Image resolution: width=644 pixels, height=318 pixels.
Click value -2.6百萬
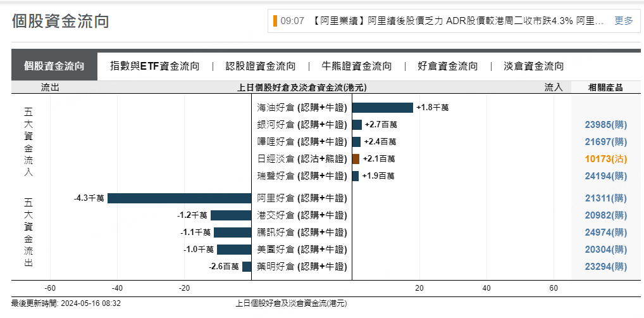(224, 267)
